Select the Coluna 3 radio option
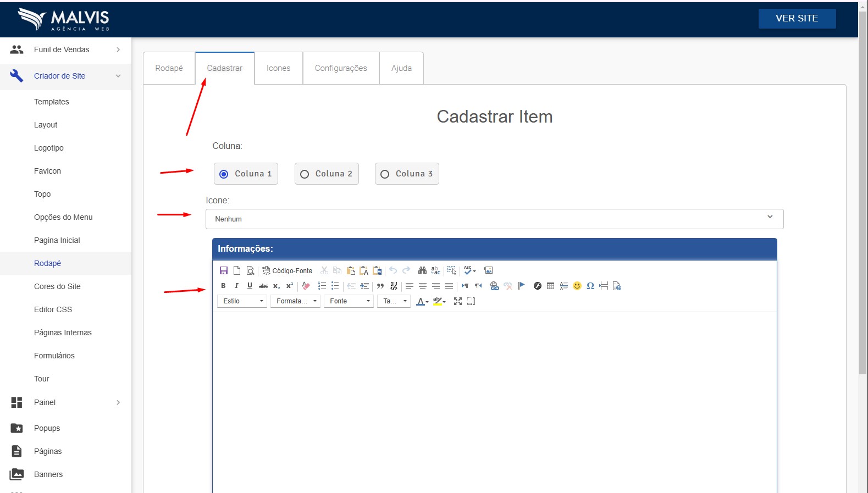Screen dimensions: 868x493 407,174
